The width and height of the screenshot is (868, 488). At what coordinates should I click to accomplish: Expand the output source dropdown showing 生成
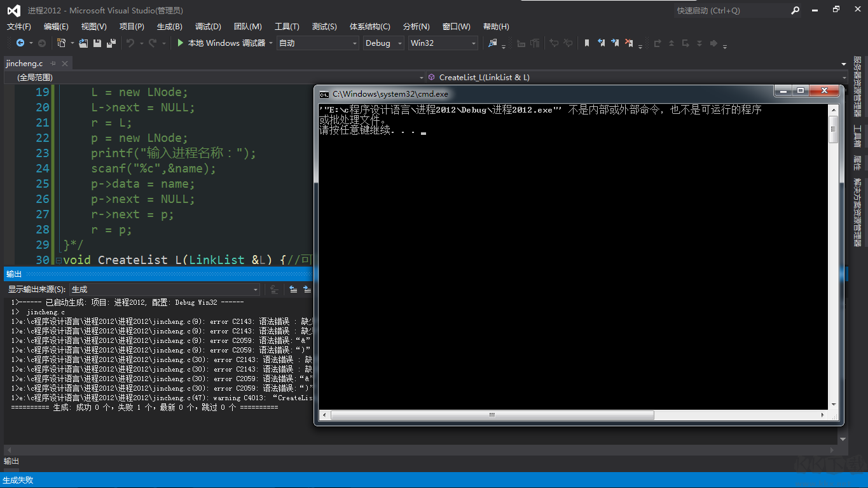(x=256, y=289)
